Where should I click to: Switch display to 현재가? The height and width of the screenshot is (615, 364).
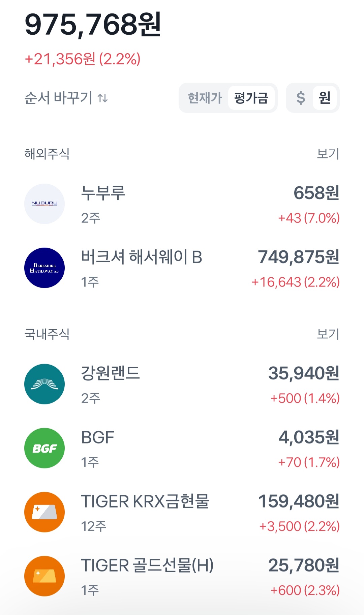click(x=205, y=98)
